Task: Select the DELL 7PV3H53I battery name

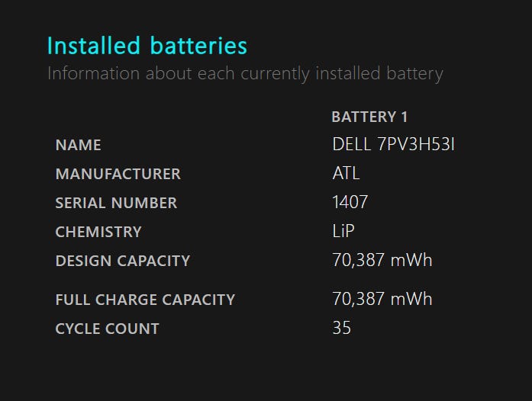Action: (x=393, y=144)
